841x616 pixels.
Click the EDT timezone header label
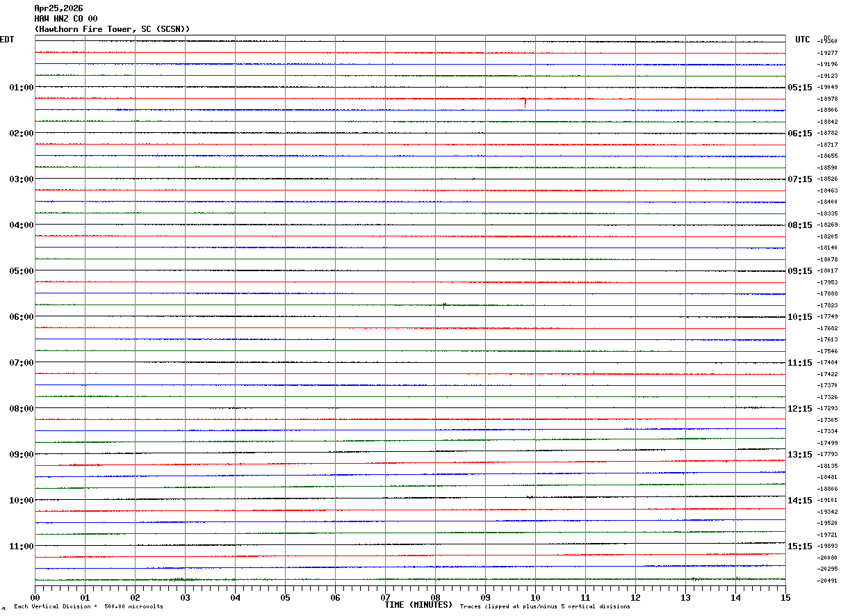(x=7, y=40)
